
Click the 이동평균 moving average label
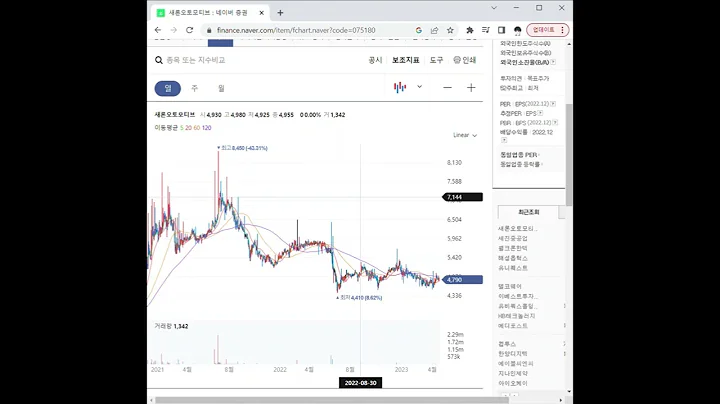(166, 128)
